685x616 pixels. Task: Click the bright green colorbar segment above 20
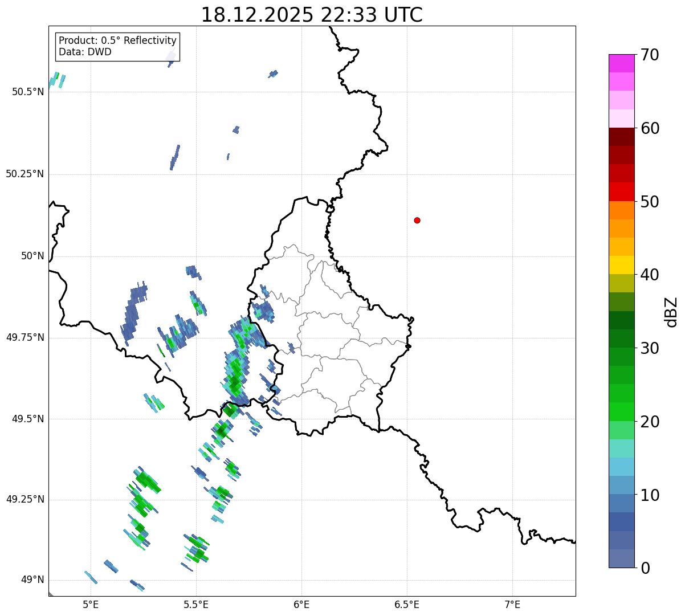point(621,412)
